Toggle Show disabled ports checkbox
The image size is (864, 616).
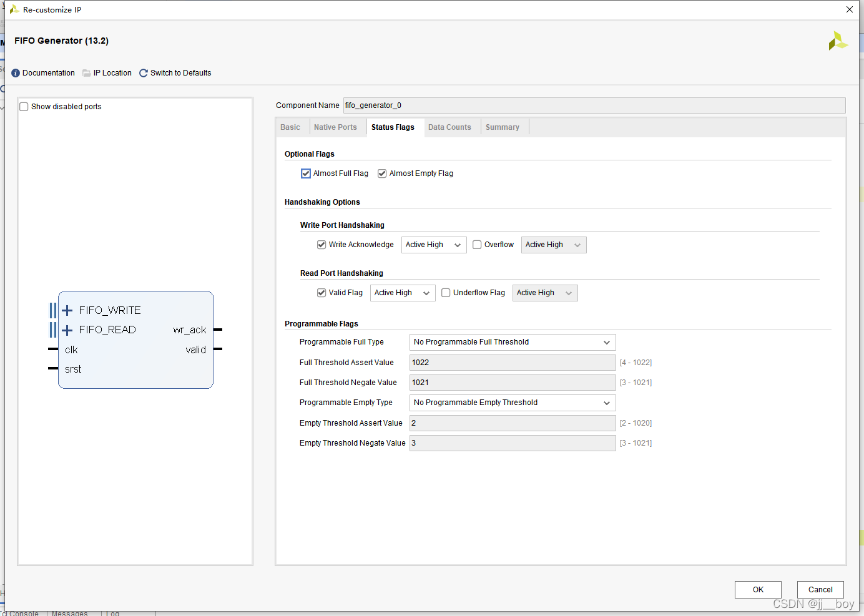click(24, 107)
